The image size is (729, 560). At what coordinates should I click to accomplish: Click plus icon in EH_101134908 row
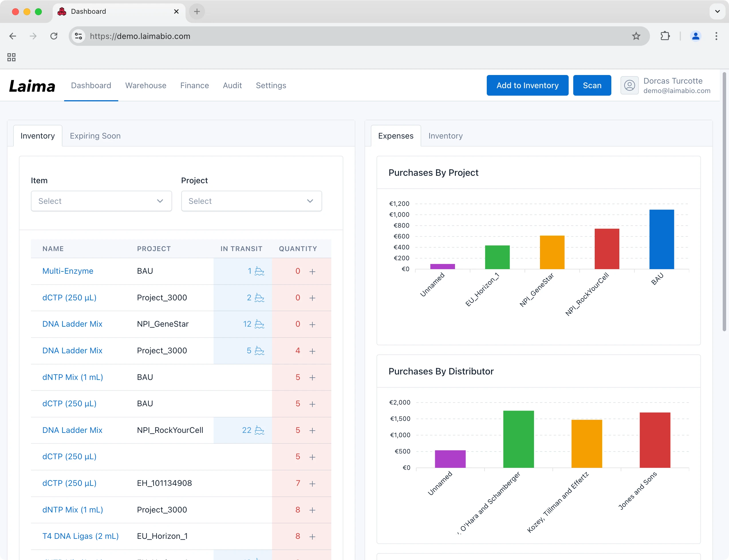(312, 483)
